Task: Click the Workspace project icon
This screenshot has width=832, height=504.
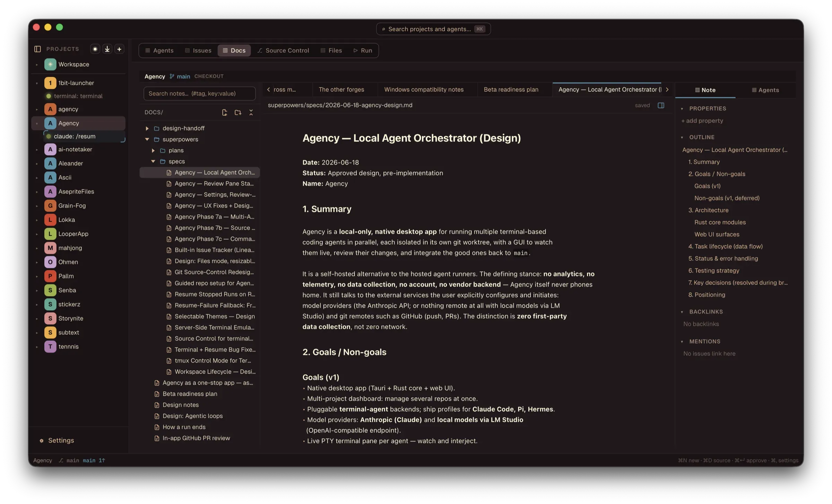Action: point(50,64)
